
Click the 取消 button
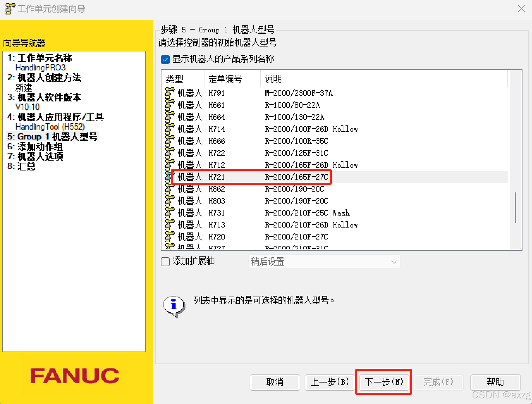pyautogui.click(x=275, y=382)
